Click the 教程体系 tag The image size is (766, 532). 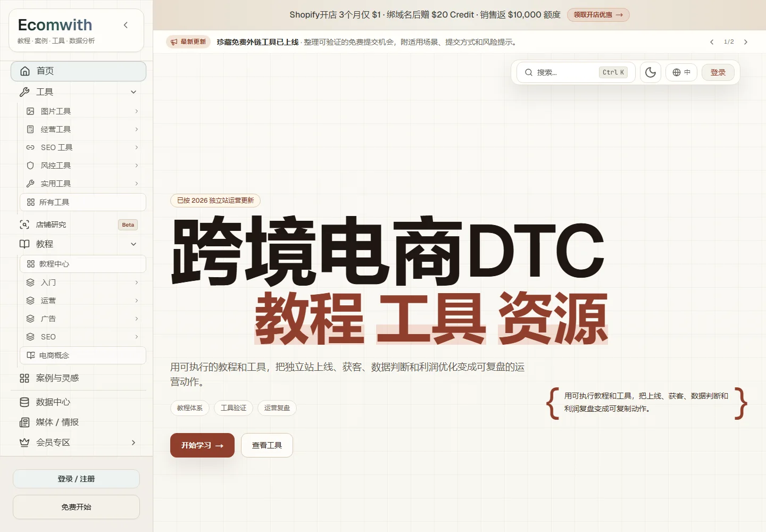[190, 408]
